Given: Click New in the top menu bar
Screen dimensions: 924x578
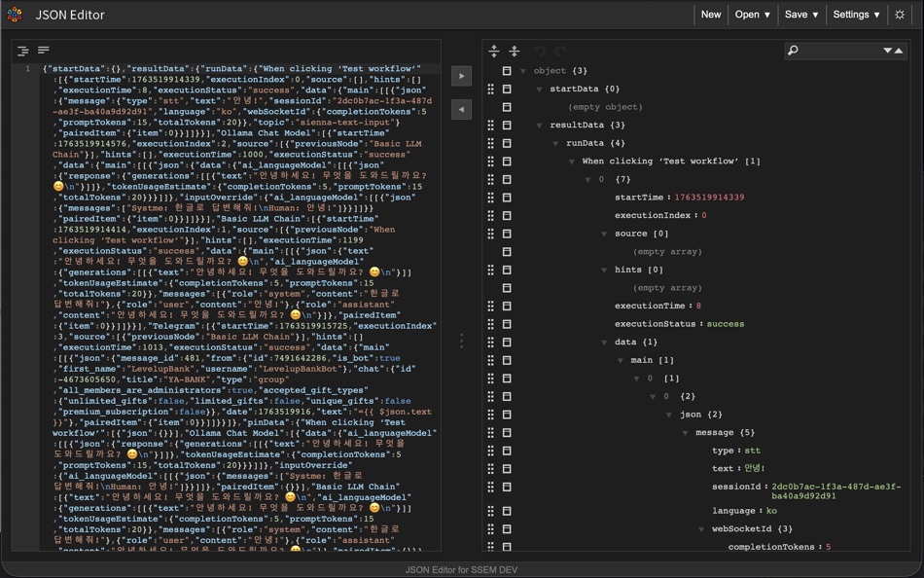Looking at the screenshot, I should [x=710, y=15].
